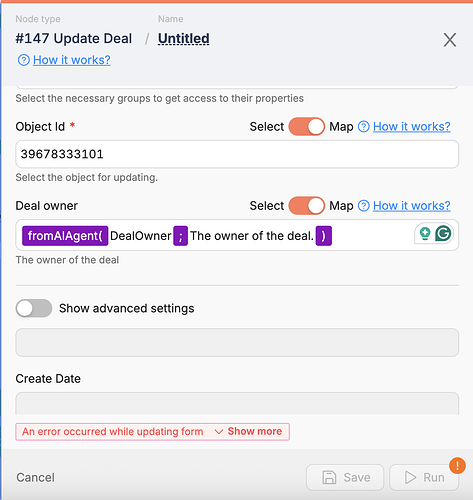This screenshot has width=473, height=500.
Task: Close the Update Deal panel with X
Action: click(x=450, y=40)
